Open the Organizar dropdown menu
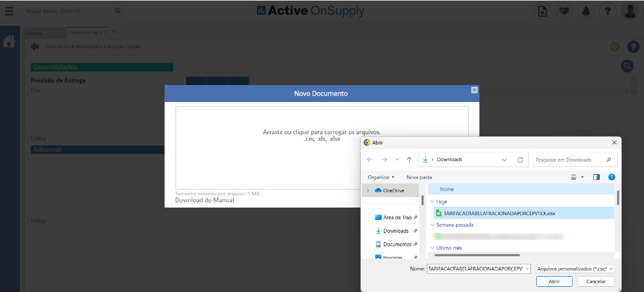Image resolution: width=644 pixels, height=292 pixels. 381,177
